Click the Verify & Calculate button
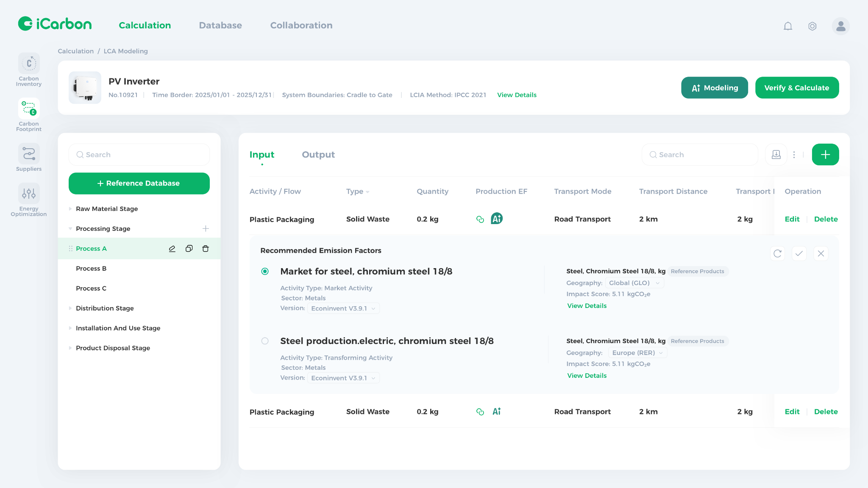Image resolution: width=868 pixels, height=488 pixels. click(x=796, y=88)
